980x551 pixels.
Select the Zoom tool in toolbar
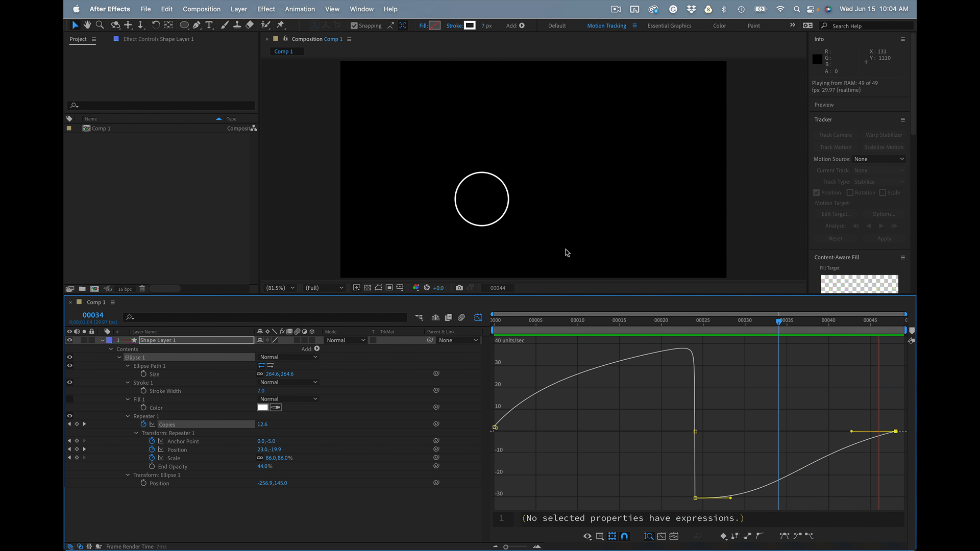(100, 25)
